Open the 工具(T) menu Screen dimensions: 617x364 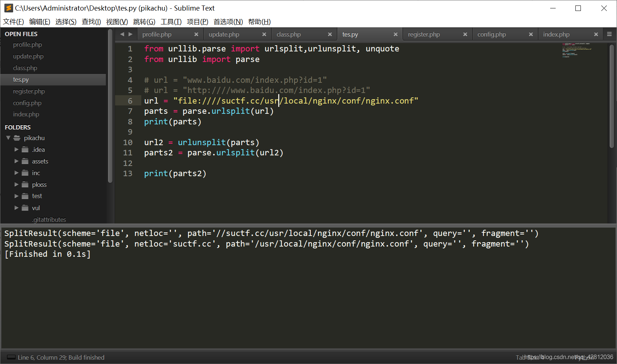tap(171, 22)
